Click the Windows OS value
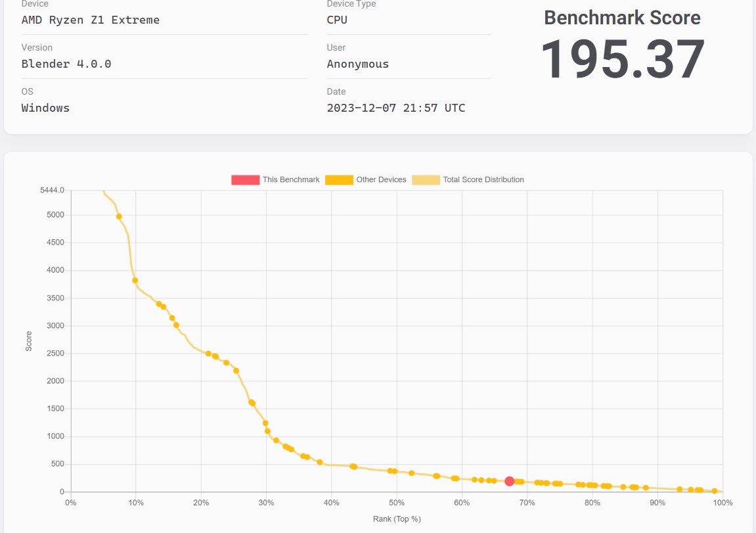 click(45, 108)
